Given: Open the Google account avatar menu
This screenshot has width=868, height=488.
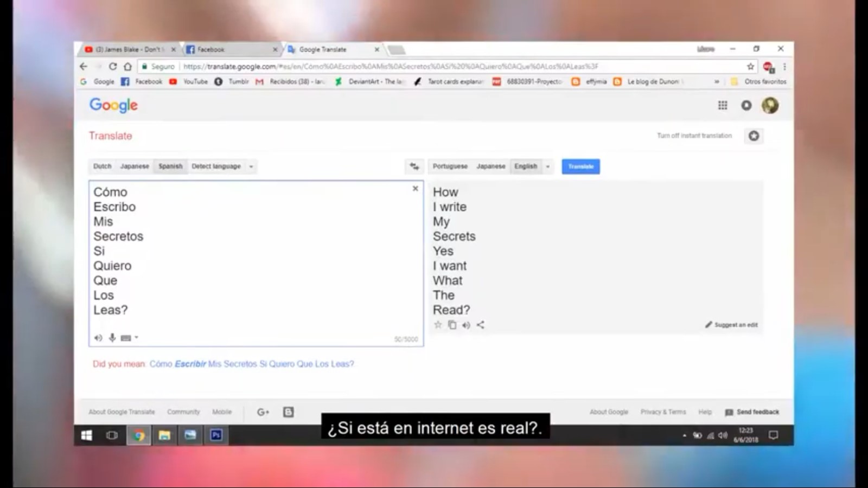Looking at the screenshot, I should [770, 105].
